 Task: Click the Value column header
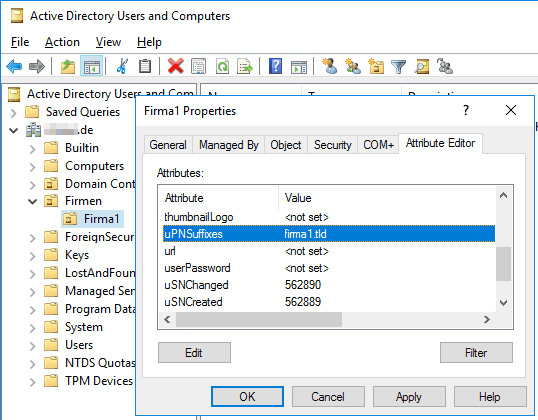point(387,198)
